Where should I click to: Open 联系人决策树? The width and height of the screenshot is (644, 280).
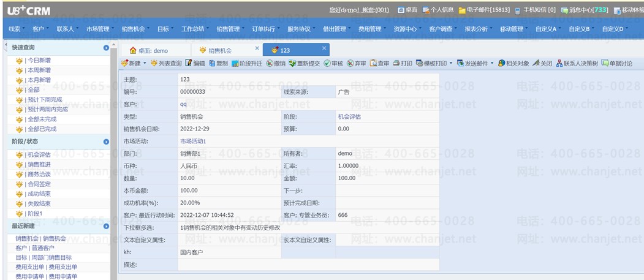coord(577,64)
